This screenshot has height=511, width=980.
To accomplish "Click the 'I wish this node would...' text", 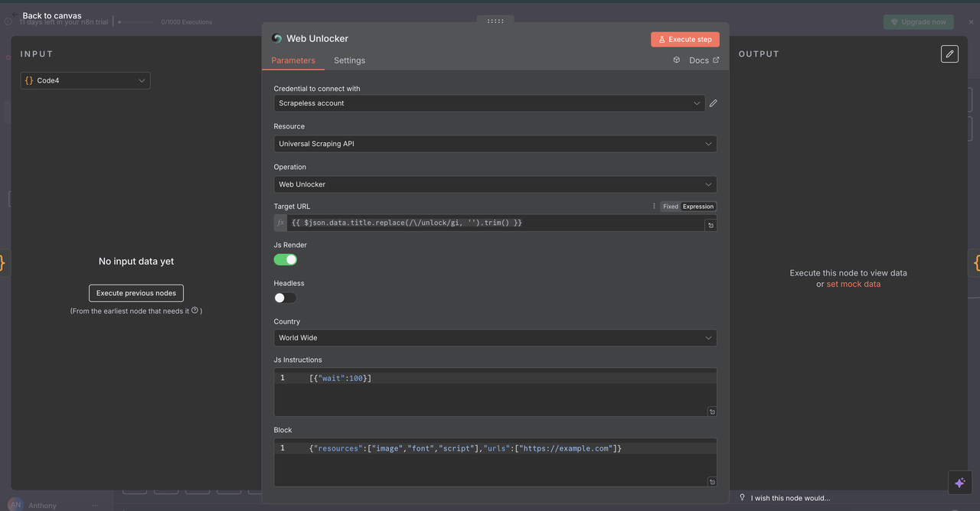I will coord(790,498).
